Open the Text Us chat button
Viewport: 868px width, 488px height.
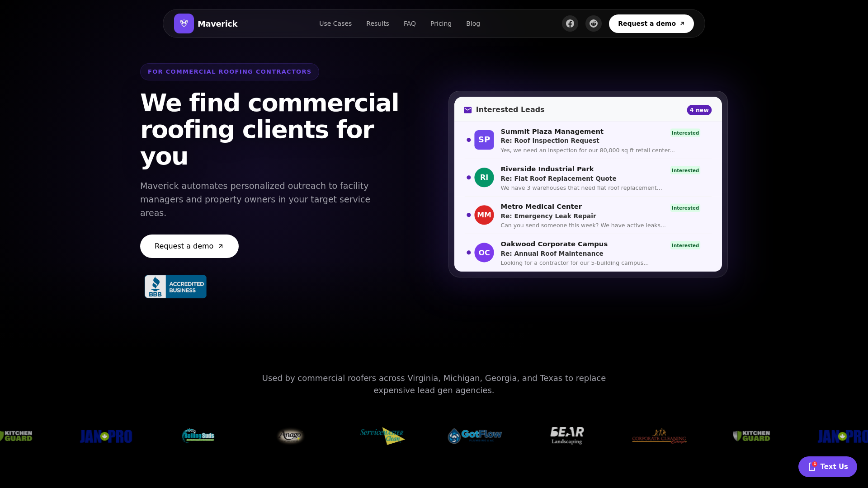pyautogui.click(x=827, y=467)
